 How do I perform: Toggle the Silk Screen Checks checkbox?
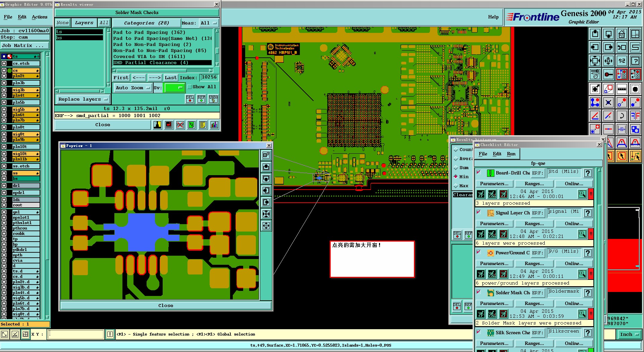tap(479, 332)
